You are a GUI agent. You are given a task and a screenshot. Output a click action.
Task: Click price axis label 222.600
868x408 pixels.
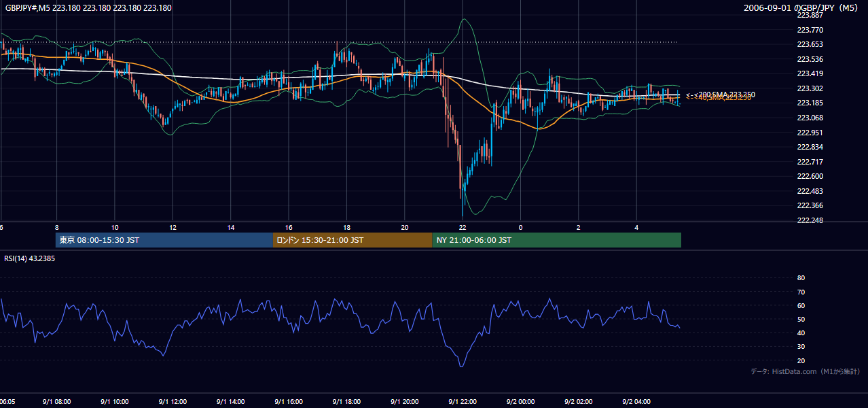[810, 176]
